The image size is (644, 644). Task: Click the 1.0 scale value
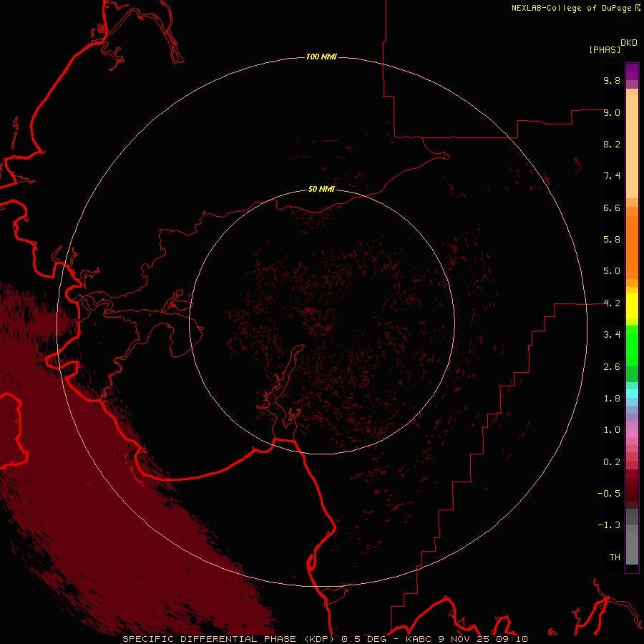coord(612,430)
